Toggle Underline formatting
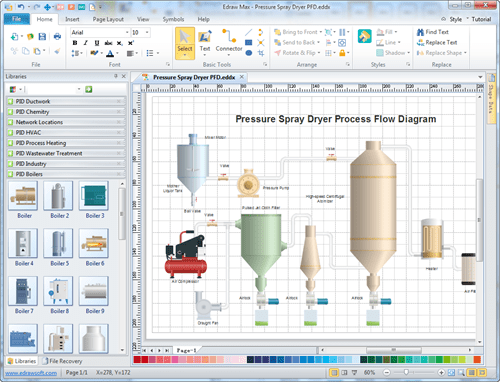 (x=97, y=43)
